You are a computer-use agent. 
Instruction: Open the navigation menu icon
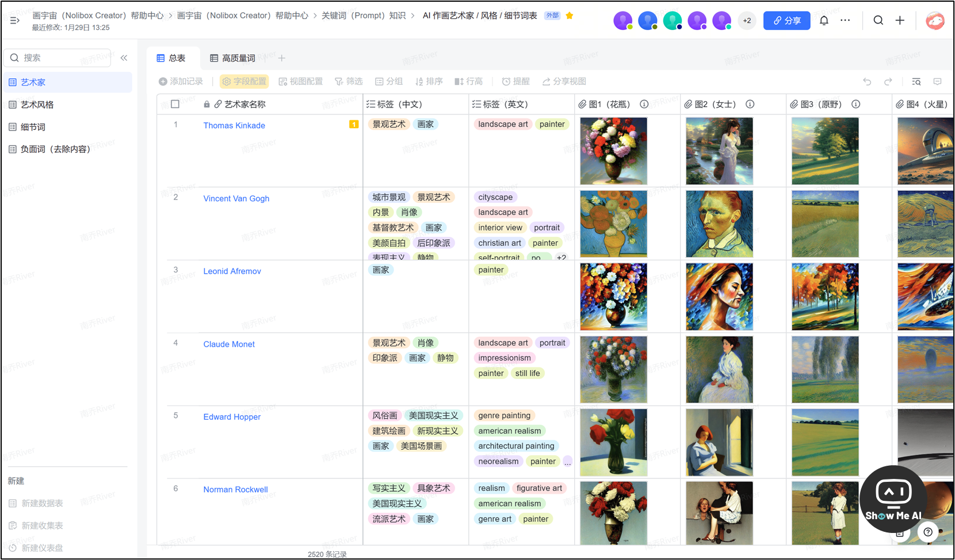tap(15, 20)
